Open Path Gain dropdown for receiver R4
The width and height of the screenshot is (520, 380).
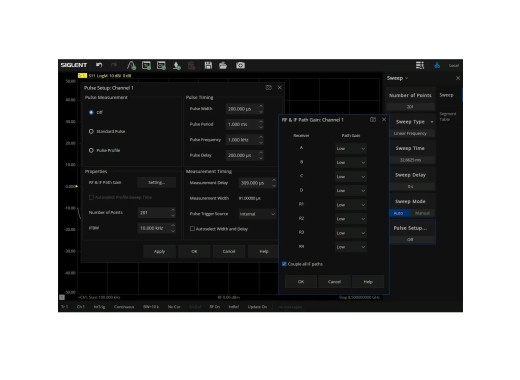[351, 247]
